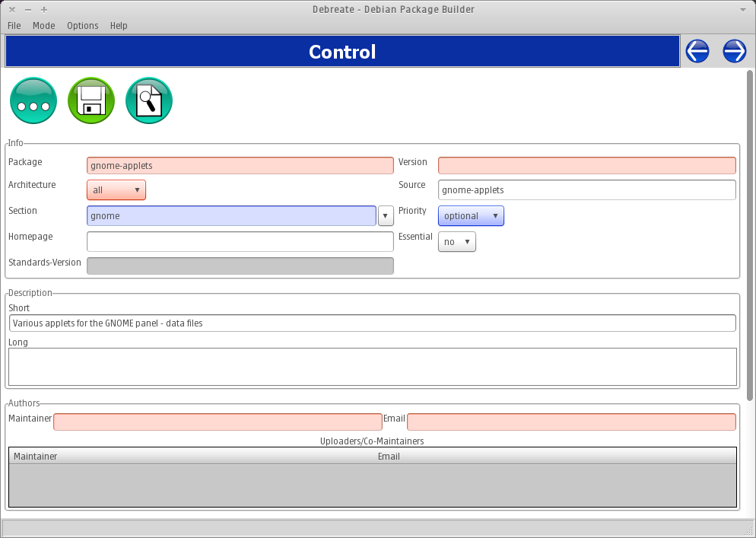Image resolution: width=756 pixels, height=538 pixels.
Task: Click the vertical scrollbar on the right
Action: 750,235
